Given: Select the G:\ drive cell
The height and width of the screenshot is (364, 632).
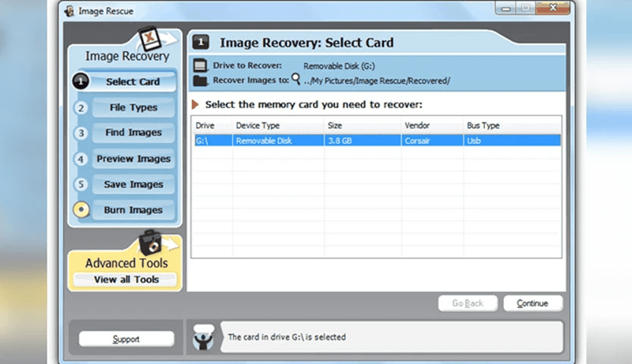Looking at the screenshot, I should tap(213, 141).
